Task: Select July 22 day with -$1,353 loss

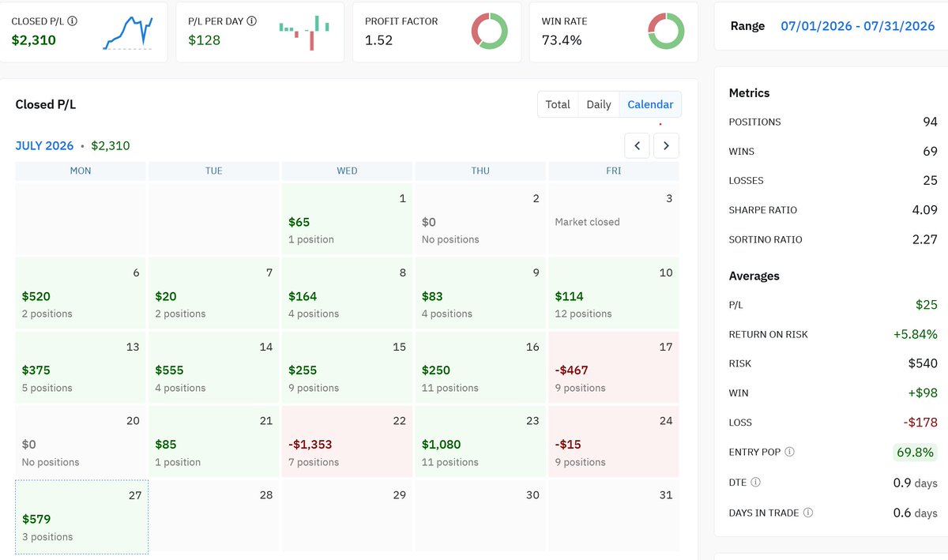Action: click(347, 442)
